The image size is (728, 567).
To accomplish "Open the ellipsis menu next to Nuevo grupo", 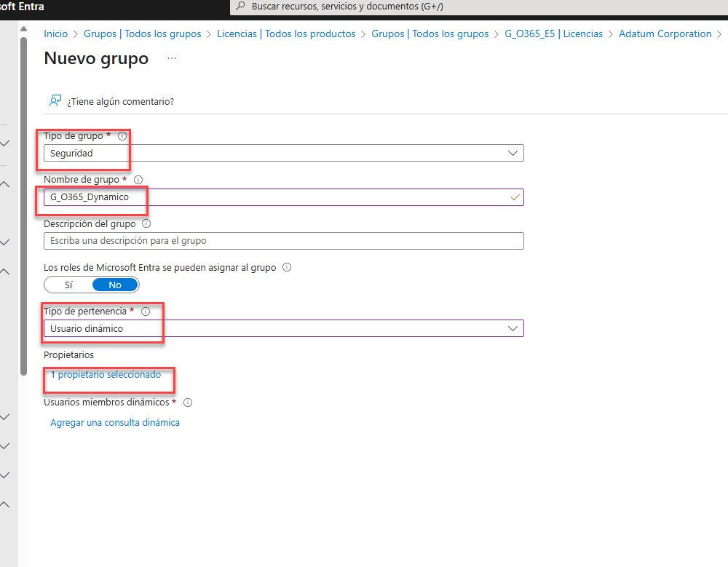I will coord(172,58).
